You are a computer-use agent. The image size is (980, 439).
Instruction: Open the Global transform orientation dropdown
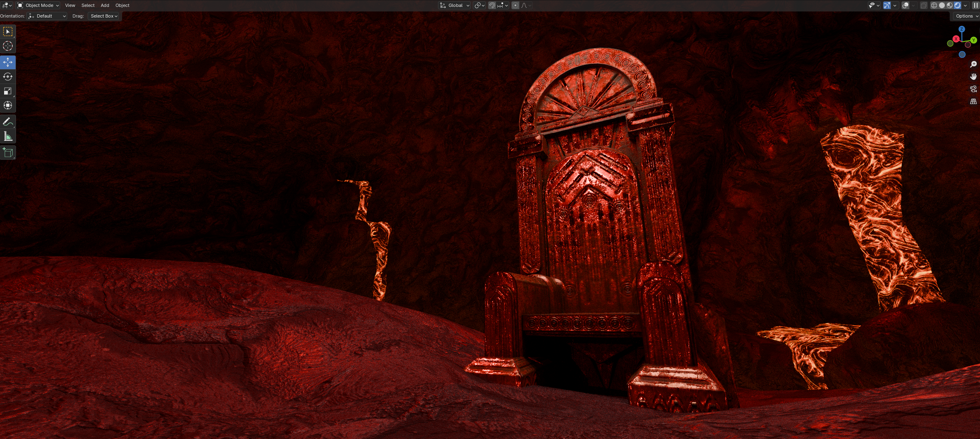point(454,5)
